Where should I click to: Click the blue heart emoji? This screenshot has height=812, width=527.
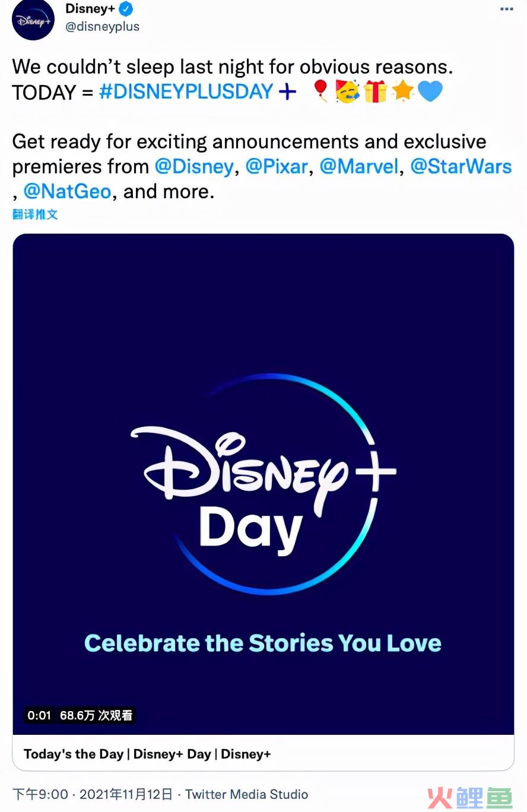[x=430, y=91]
